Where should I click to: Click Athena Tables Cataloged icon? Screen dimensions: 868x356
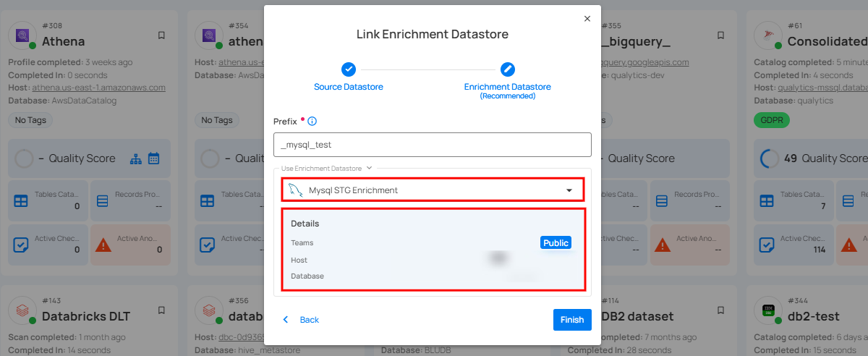21,201
